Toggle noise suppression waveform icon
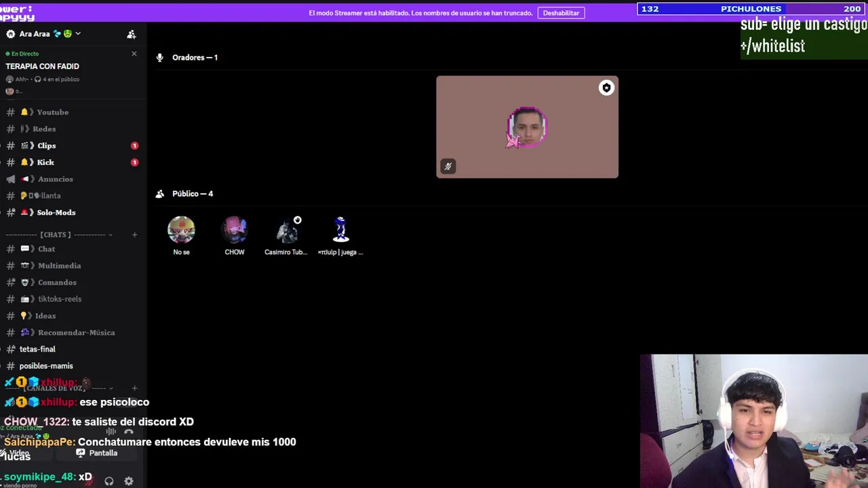 (111, 432)
